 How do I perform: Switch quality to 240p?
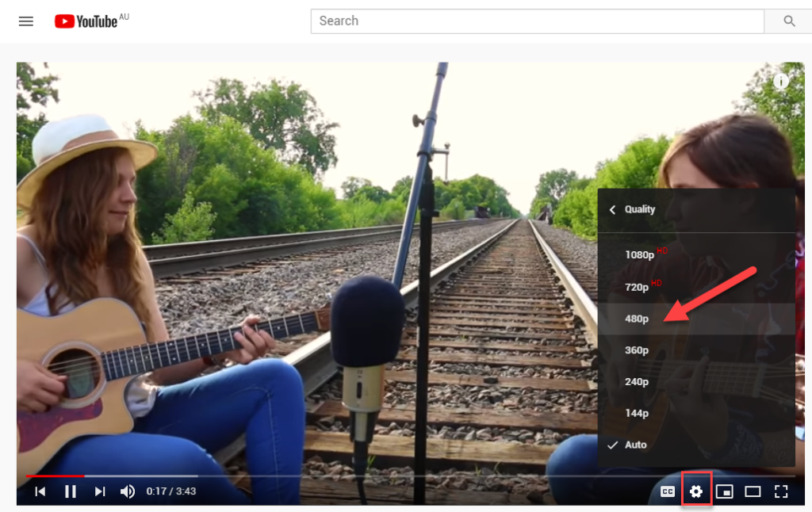pyautogui.click(x=696, y=381)
